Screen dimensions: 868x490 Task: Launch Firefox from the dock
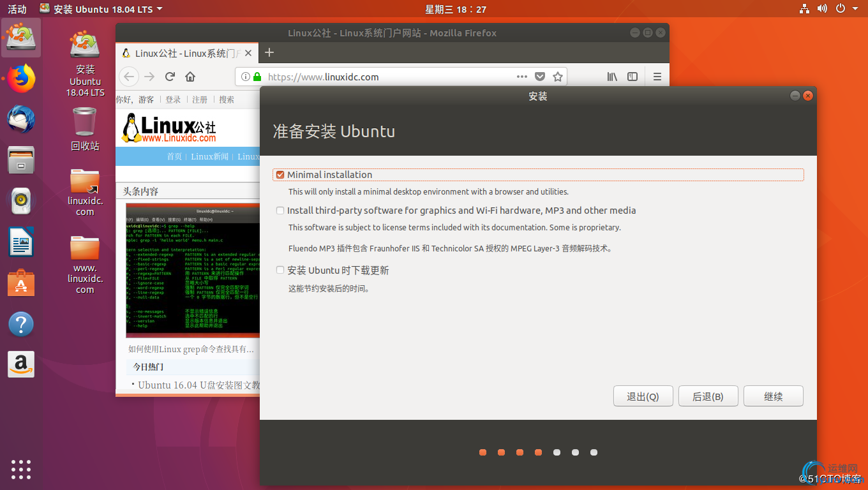(x=21, y=78)
